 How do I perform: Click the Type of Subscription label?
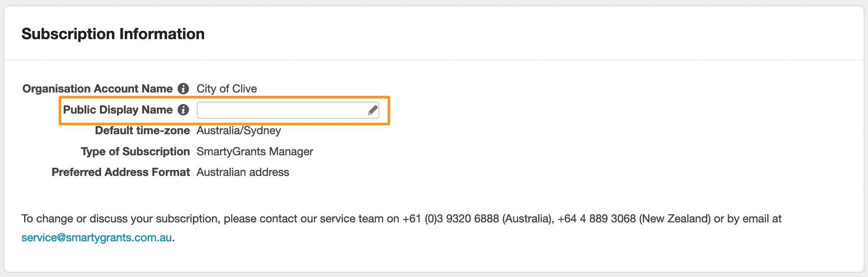[x=136, y=151]
